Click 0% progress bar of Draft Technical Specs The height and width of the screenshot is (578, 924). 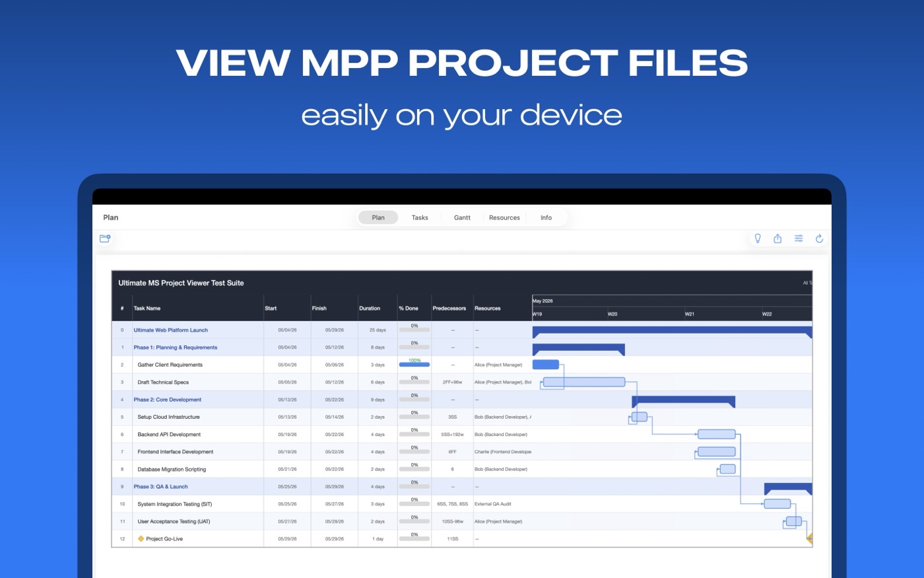[414, 382]
